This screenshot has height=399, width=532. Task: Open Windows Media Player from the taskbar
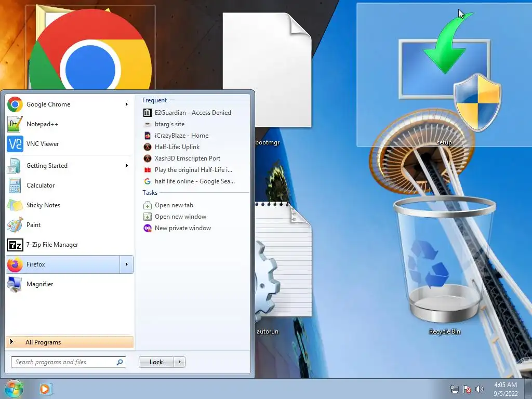[45, 389]
